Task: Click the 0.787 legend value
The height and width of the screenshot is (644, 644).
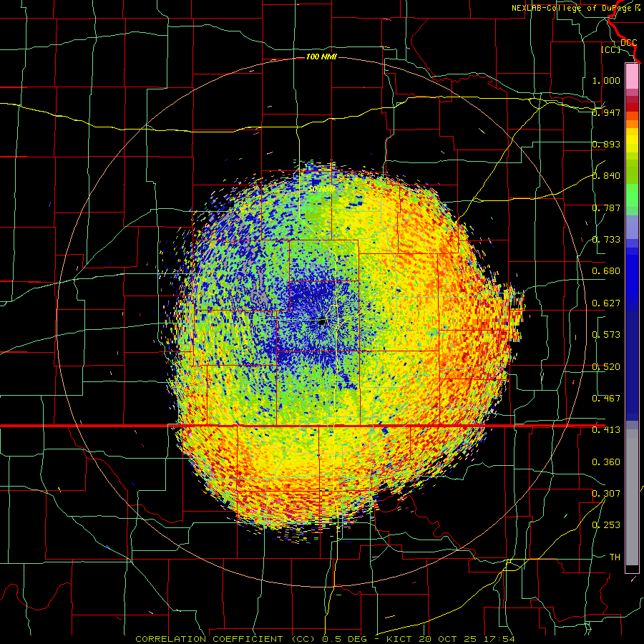Action: (606, 208)
